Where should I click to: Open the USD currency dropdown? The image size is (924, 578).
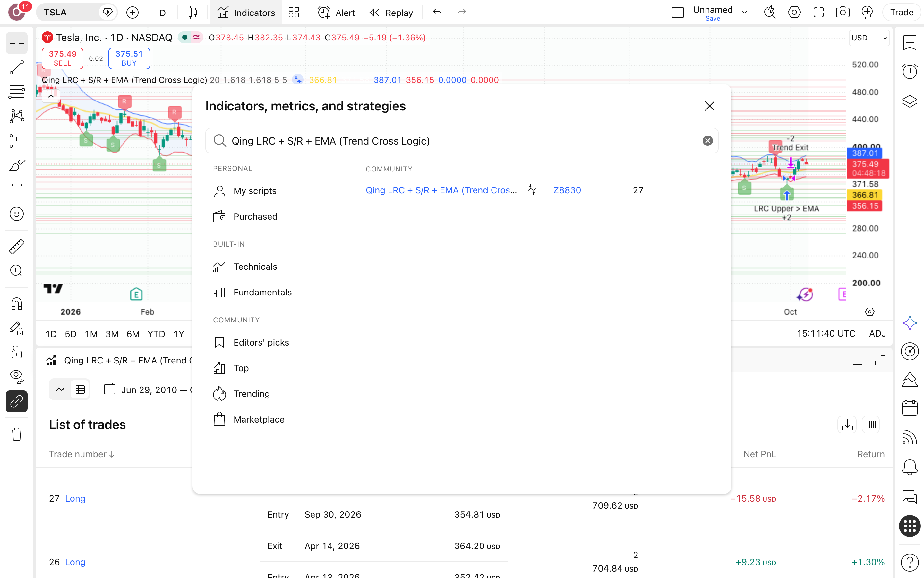coord(869,38)
